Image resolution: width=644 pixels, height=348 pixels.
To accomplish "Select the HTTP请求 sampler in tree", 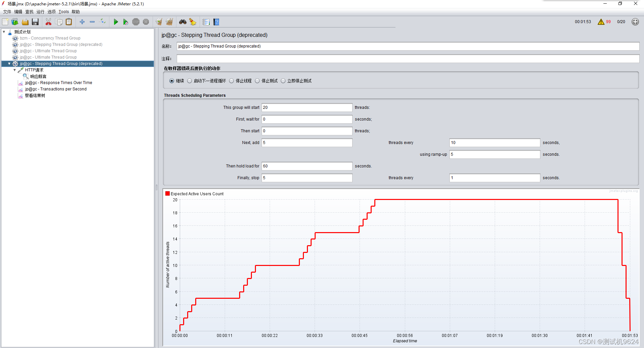I will coord(34,70).
